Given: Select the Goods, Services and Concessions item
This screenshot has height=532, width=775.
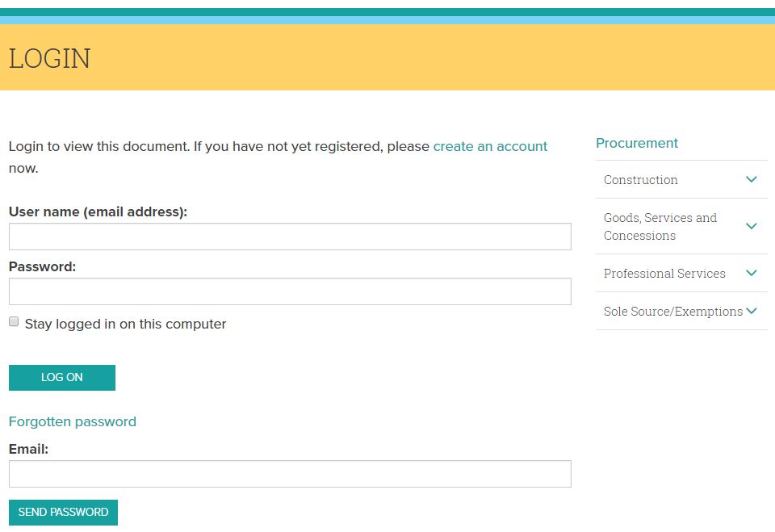Looking at the screenshot, I should [660, 226].
